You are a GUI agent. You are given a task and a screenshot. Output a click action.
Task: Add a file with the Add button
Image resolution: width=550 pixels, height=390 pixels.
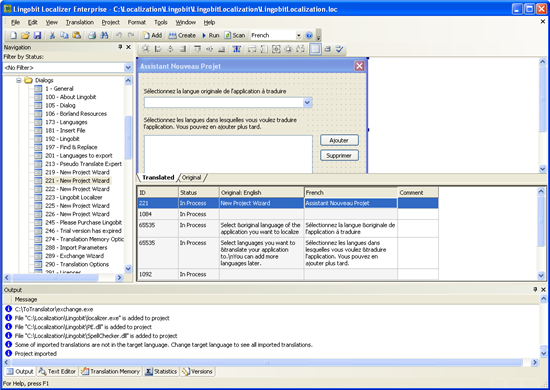(x=153, y=35)
